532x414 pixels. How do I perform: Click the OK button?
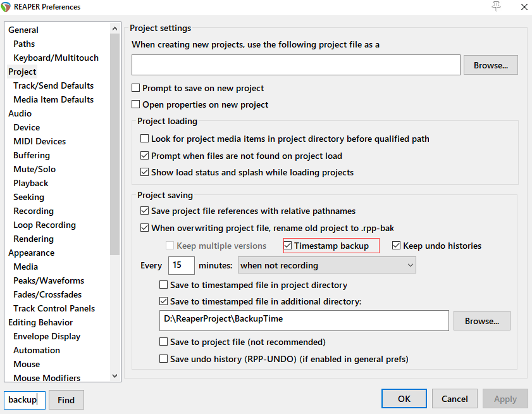click(x=404, y=399)
